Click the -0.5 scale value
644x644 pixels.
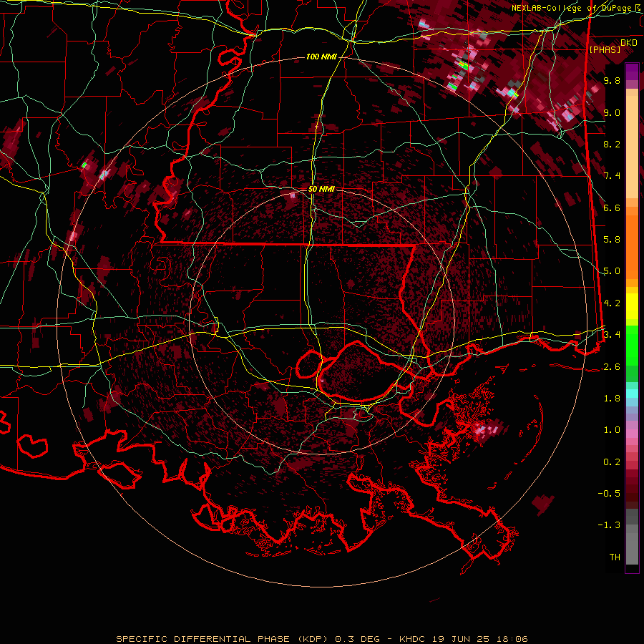(x=609, y=493)
